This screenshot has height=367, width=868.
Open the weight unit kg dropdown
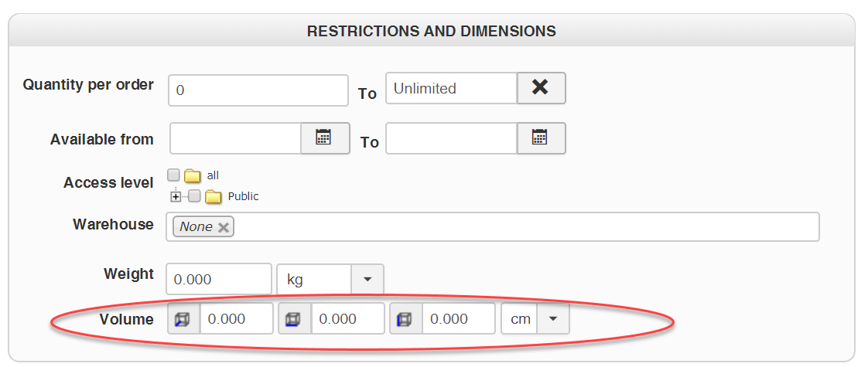point(367,279)
